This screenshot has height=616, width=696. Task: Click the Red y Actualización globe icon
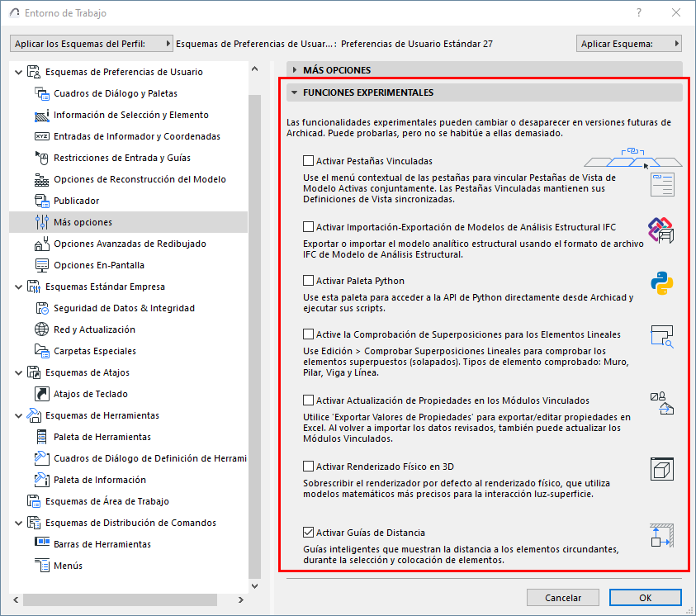click(42, 329)
